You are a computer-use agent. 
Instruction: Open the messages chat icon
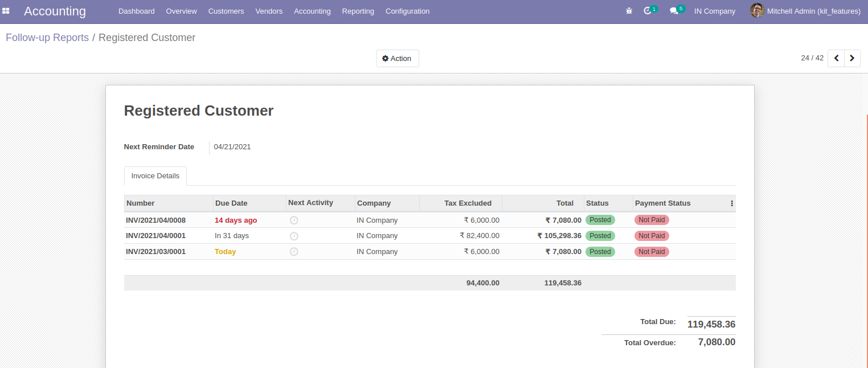coord(674,11)
